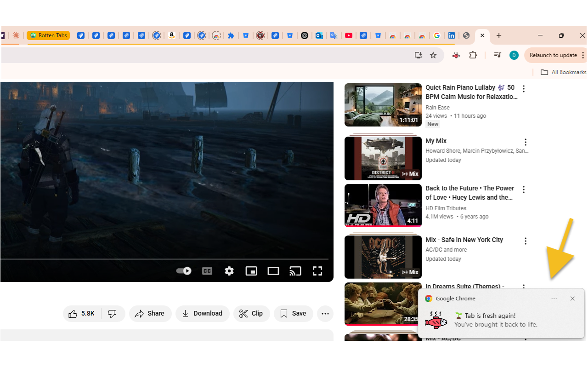Open a new tab with the plus button
The width and height of the screenshot is (588, 368).
click(499, 35)
